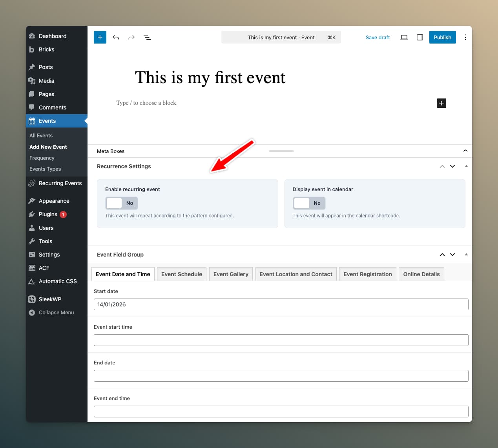Toggle the settings sidebar panel icon
498x448 pixels.
point(420,37)
